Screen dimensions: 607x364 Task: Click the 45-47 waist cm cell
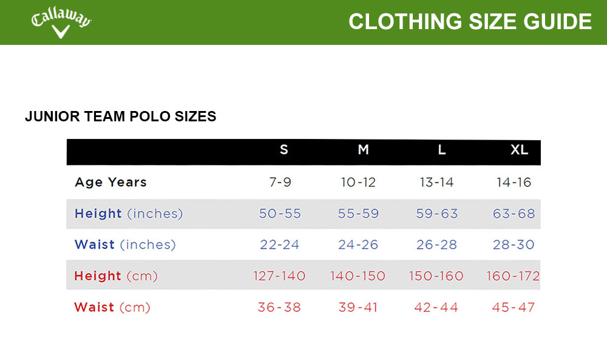[x=514, y=307]
